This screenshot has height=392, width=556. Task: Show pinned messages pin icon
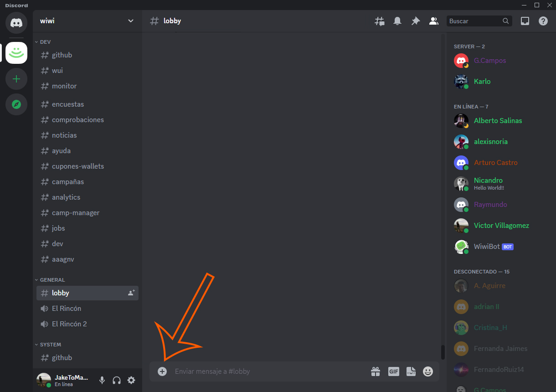[416, 21]
